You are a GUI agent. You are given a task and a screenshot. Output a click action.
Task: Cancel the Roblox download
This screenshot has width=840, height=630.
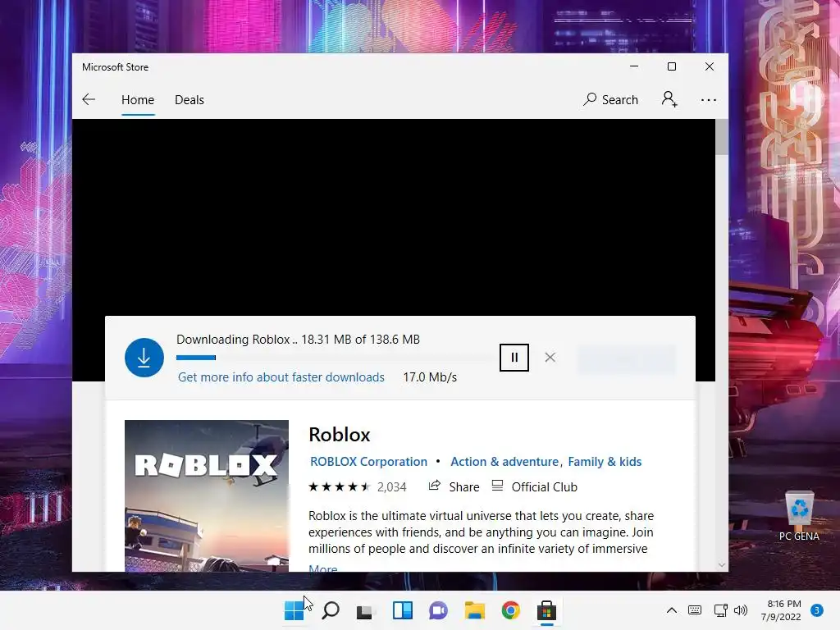click(550, 358)
